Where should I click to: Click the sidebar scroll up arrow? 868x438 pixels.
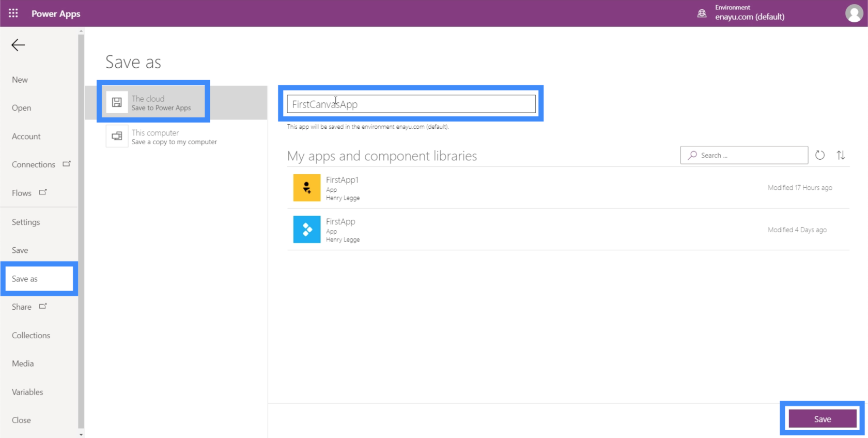pos(81,31)
